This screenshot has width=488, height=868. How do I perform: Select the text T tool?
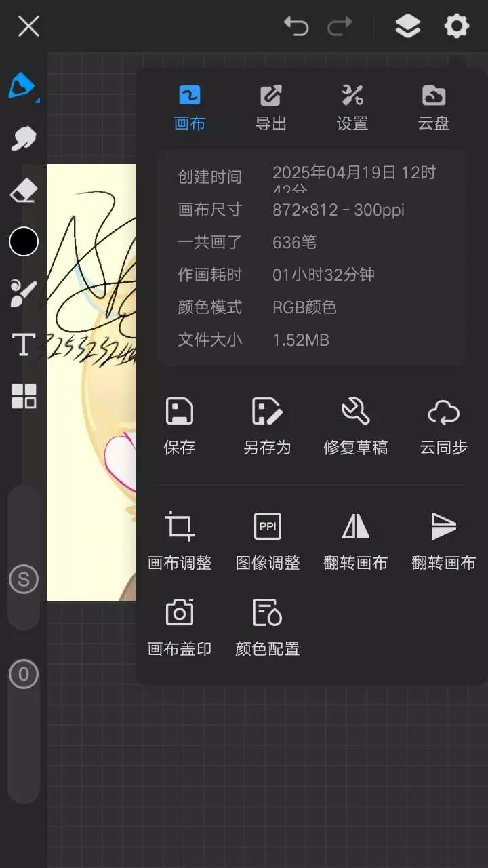pyautogui.click(x=24, y=344)
